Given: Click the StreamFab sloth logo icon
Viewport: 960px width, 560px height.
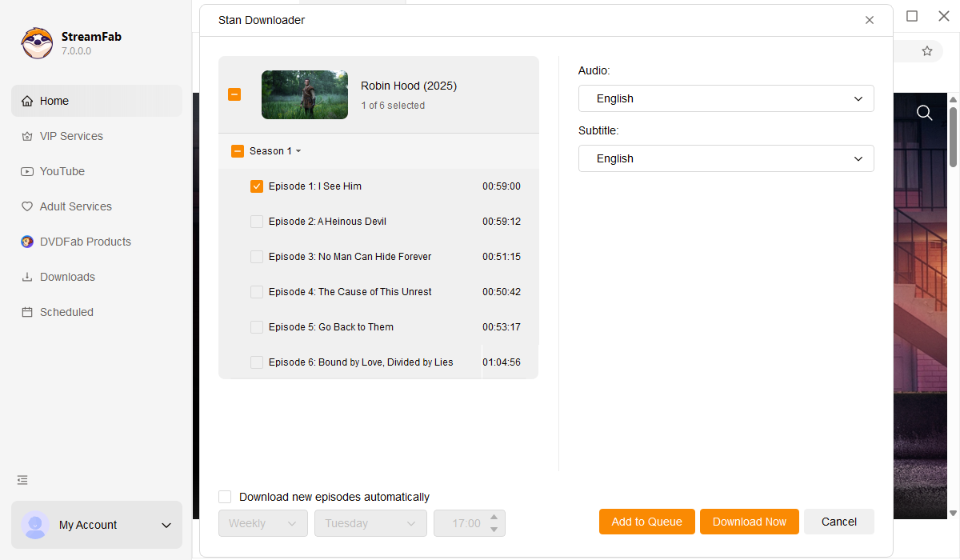Looking at the screenshot, I should (x=37, y=43).
